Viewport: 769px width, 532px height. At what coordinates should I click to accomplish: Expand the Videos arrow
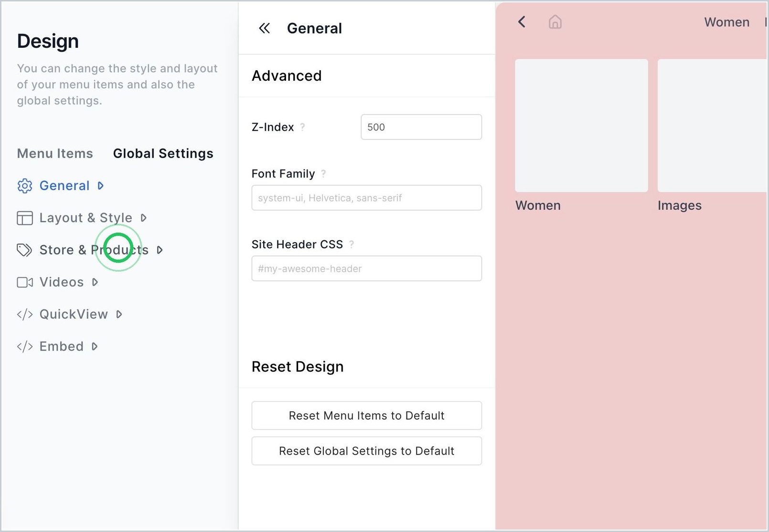95,282
